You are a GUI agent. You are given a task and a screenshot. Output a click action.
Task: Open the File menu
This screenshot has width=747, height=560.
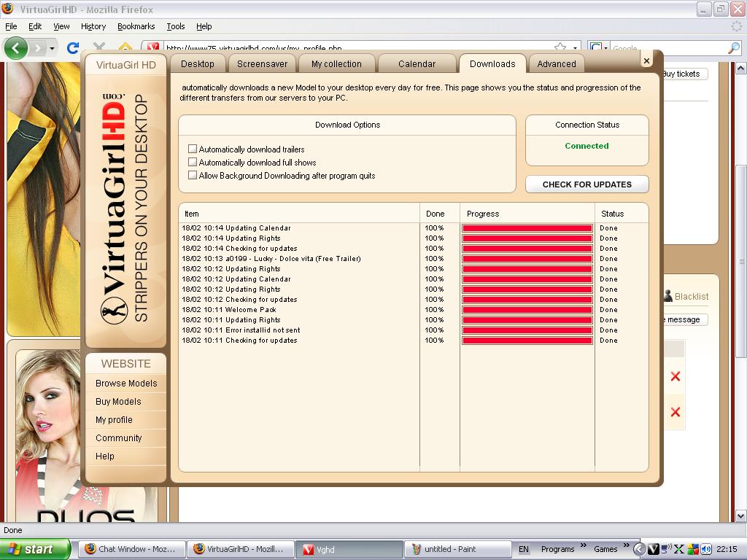click(x=11, y=26)
